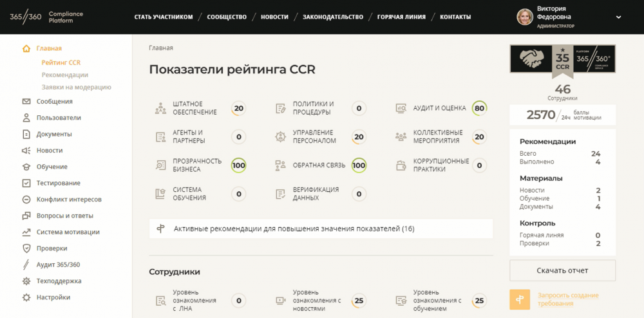Image resolution: width=644 pixels, height=318 pixels.
Task: Go to Горячая линия in top menu
Action: point(401,17)
